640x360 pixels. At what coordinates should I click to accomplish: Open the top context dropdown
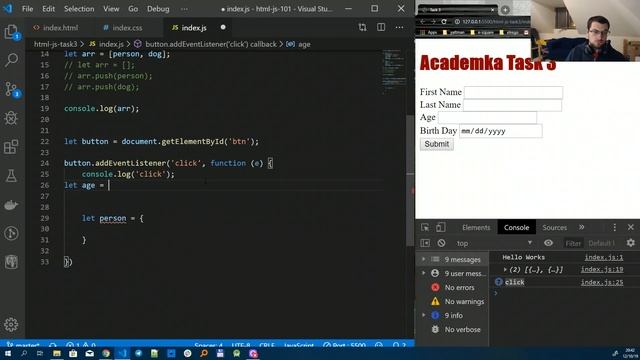[493, 243]
